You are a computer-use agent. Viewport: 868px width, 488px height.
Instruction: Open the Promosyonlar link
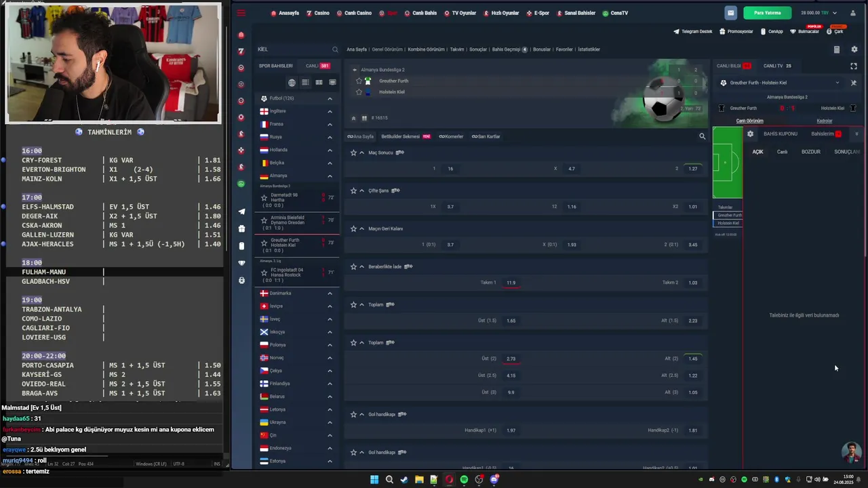[736, 31]
